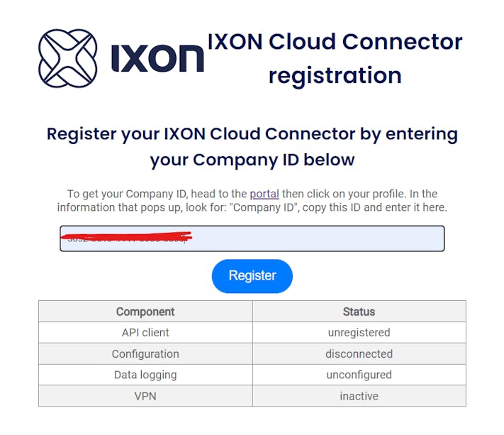Click the IXON wordmark text logo
Image resolution: width=504 pixels, height=435 pixels.
(x=157, y=58)
